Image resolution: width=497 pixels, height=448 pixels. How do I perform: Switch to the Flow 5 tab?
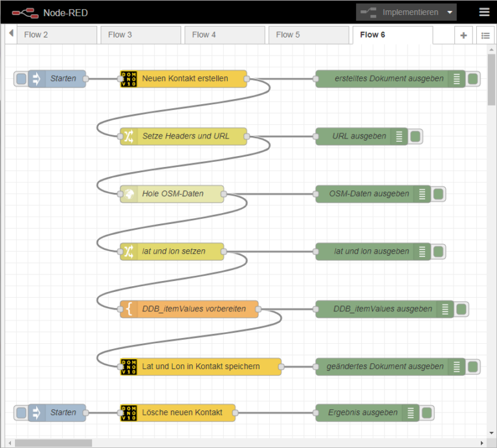[x=309, y=35]
